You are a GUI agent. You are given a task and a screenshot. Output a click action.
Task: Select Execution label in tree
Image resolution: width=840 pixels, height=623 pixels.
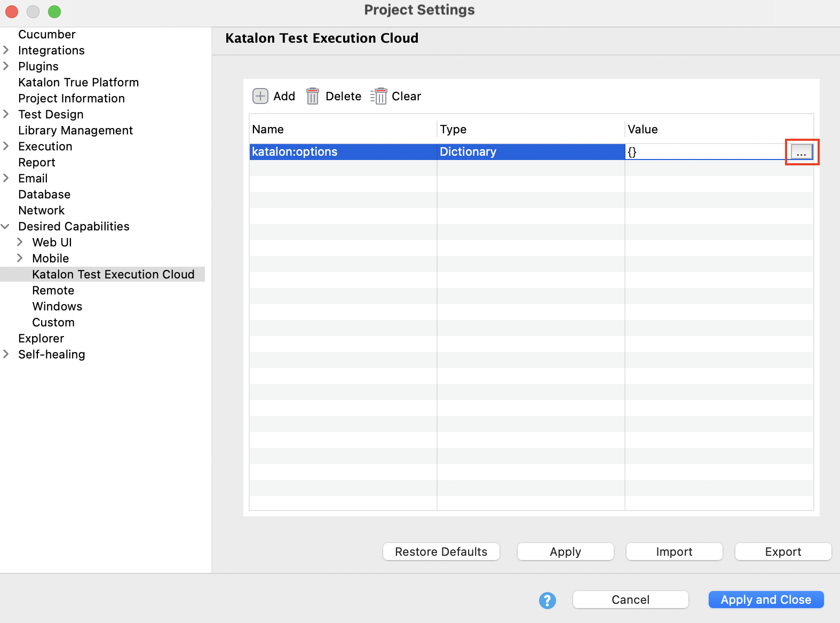click(45, 146)
